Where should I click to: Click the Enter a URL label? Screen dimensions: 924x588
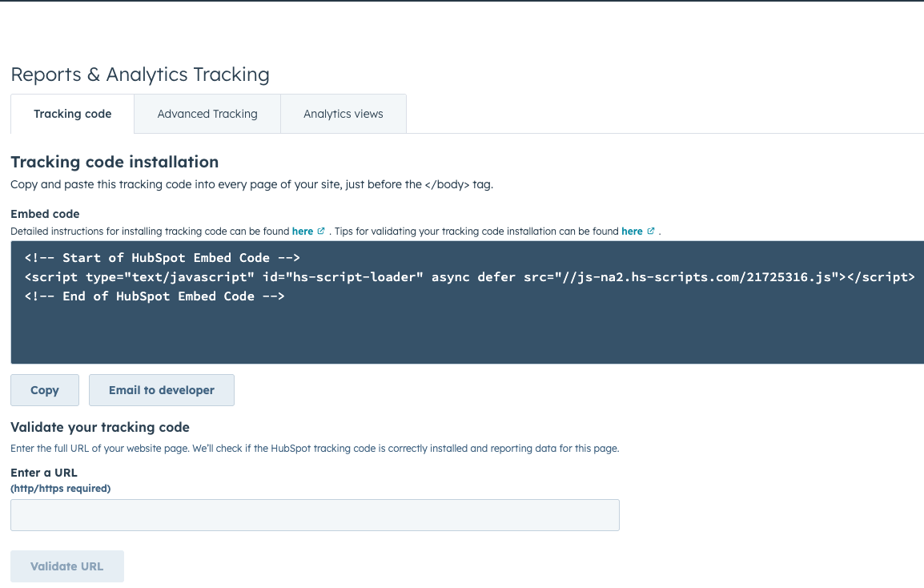point(43,473)
